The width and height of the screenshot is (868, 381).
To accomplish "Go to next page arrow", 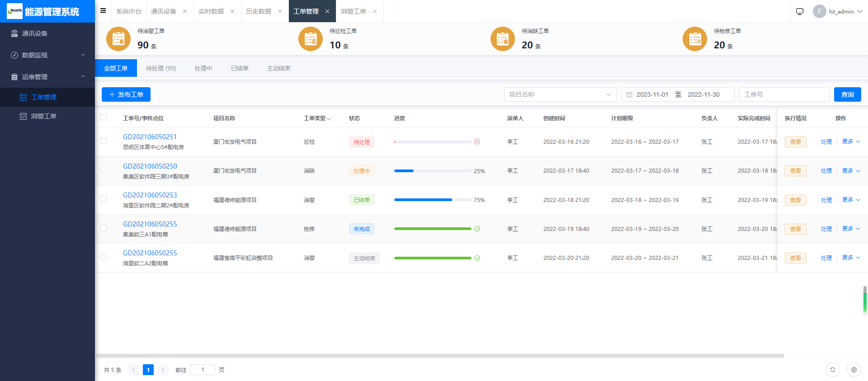I will pos(163,370).
